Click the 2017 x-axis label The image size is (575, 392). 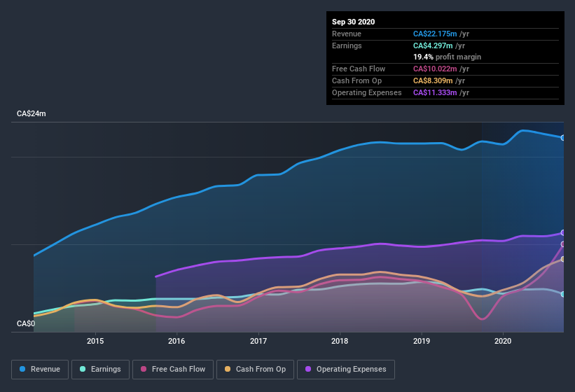click(x=258, y=342)
